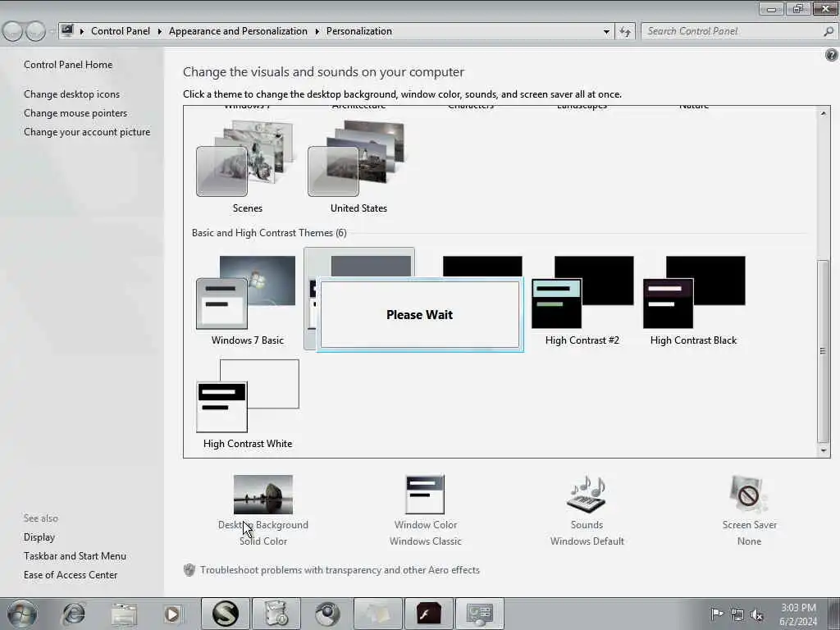Apply the High Contrast #2 theme
This screenshot has height=630, width=840.
[582, 300]
